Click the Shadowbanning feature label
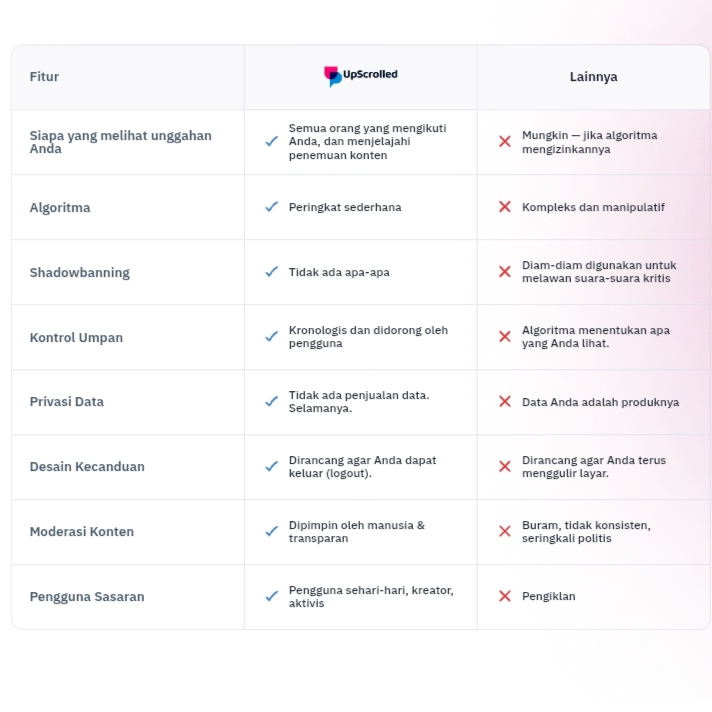This screenshot has height=712, width=712. coord(79,273)
